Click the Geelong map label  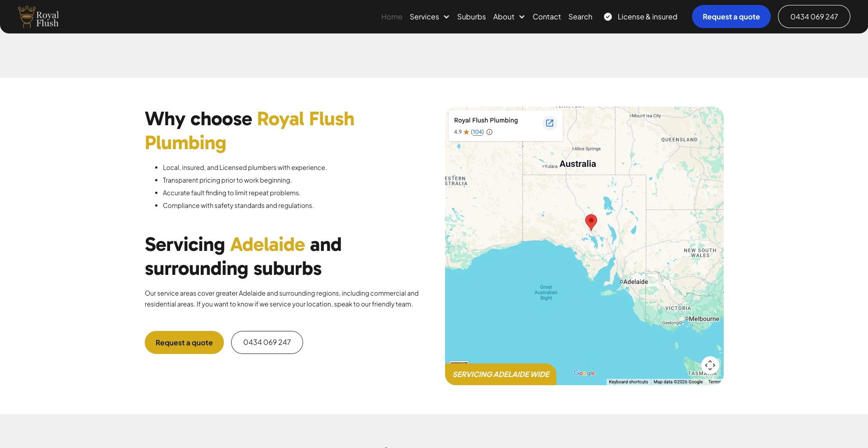click(671, 323)
